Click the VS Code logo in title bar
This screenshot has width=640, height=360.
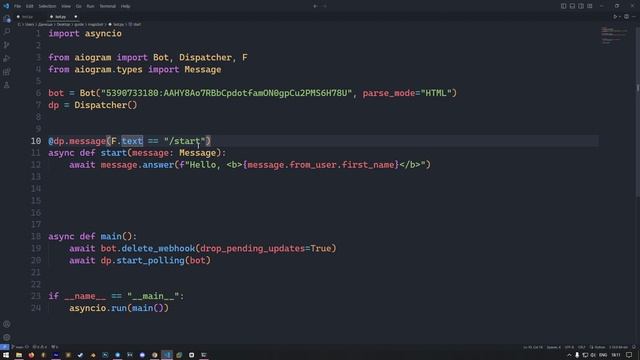(6, 6)
